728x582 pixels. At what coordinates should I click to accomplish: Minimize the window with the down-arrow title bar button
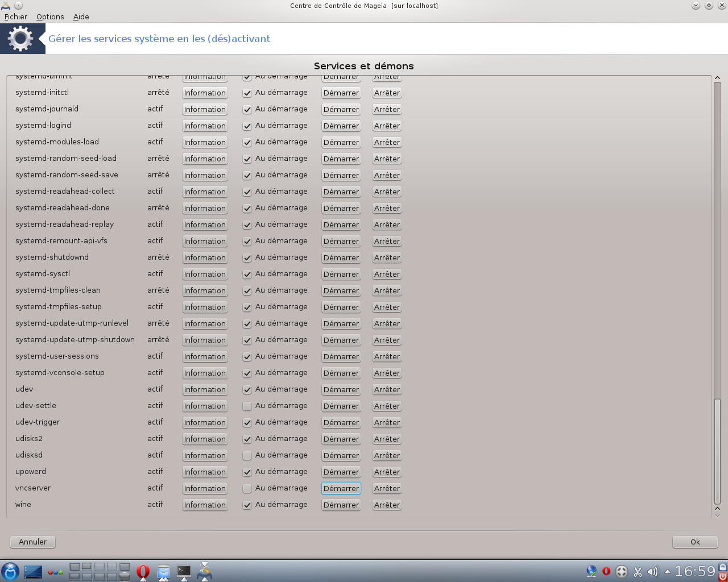click(x=696, y=6)
